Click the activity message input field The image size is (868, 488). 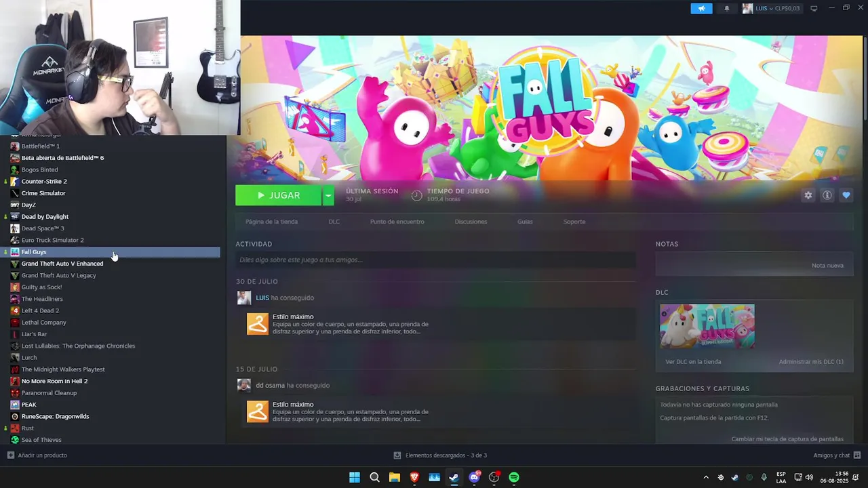435,260
